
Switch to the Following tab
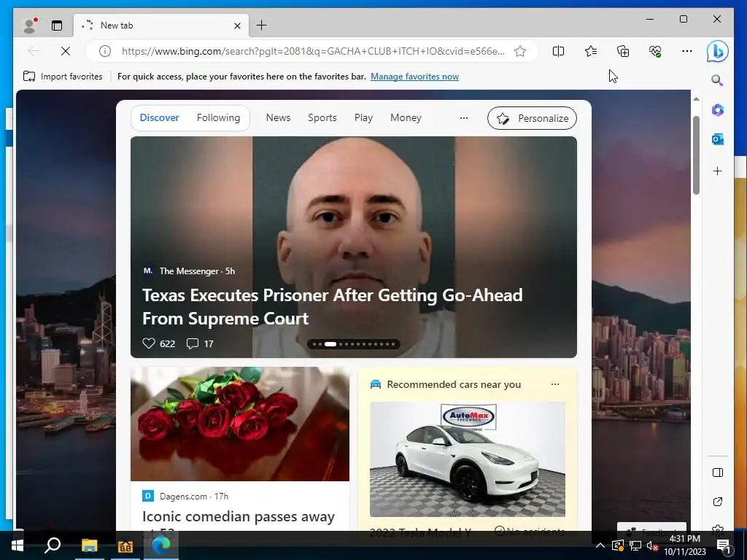click(x=218, y=117)
